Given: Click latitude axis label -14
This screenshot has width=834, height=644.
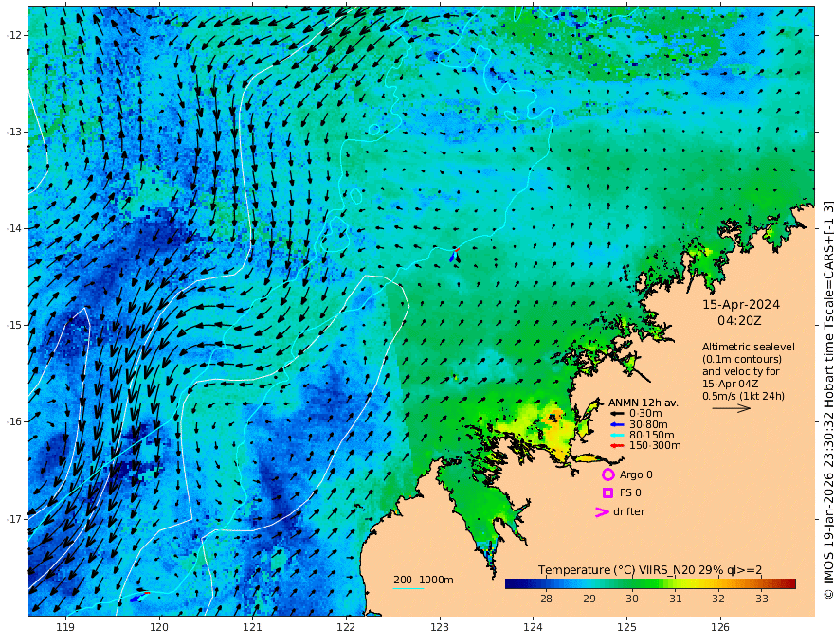Looking at the screenshot, I should [x=14, y=228].
